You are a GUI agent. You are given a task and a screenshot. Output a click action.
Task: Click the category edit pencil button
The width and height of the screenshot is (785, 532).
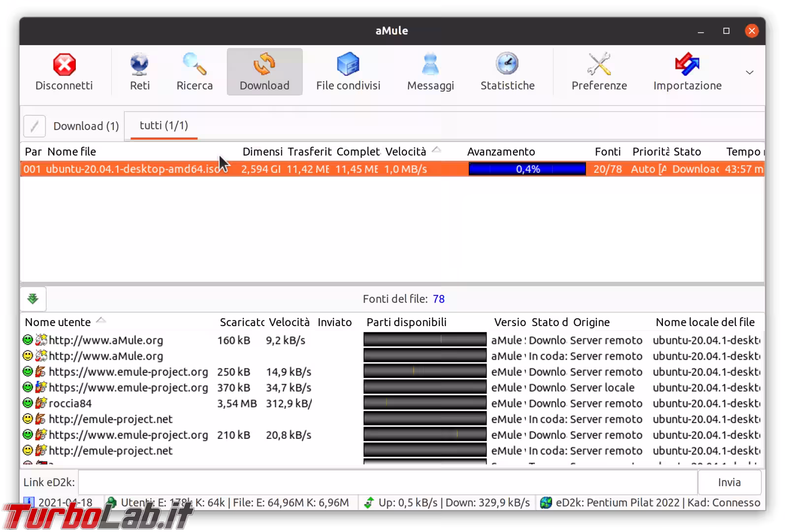point(34,126)
